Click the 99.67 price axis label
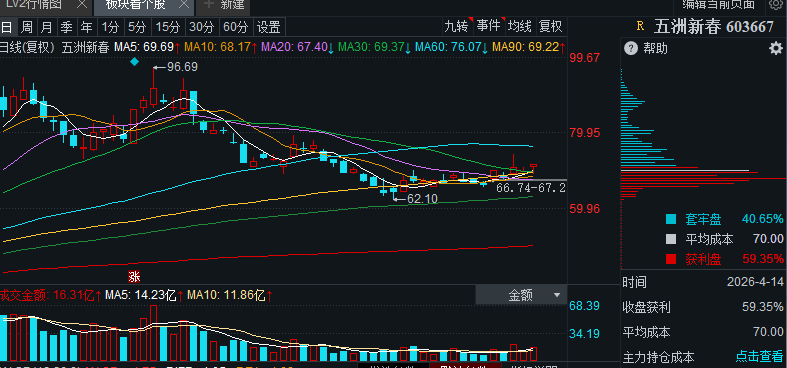 [585, 58]
